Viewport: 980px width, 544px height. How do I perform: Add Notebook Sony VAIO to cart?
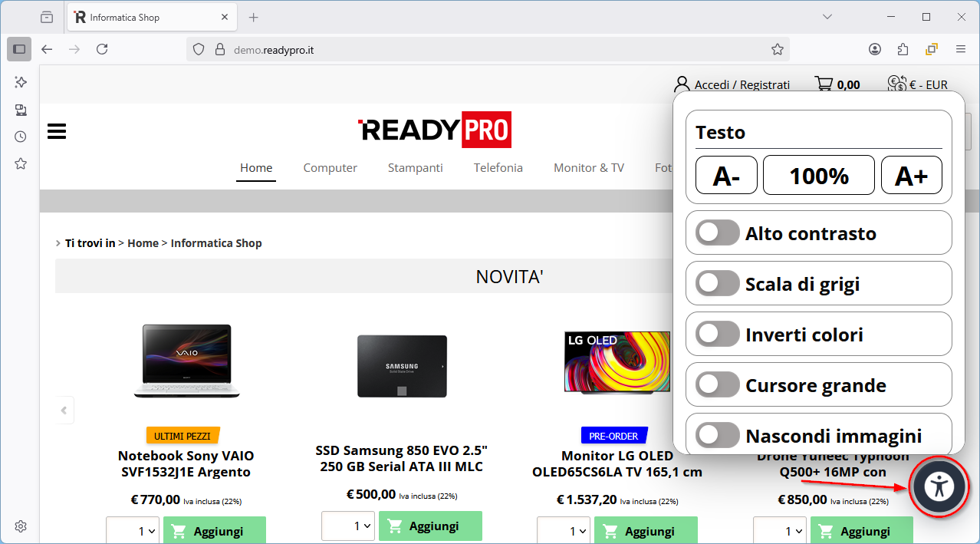[x=215, y=531]
